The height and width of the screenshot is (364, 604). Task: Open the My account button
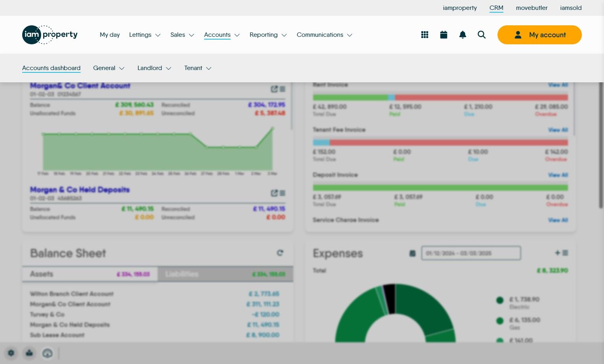click(x=539, y=35)
